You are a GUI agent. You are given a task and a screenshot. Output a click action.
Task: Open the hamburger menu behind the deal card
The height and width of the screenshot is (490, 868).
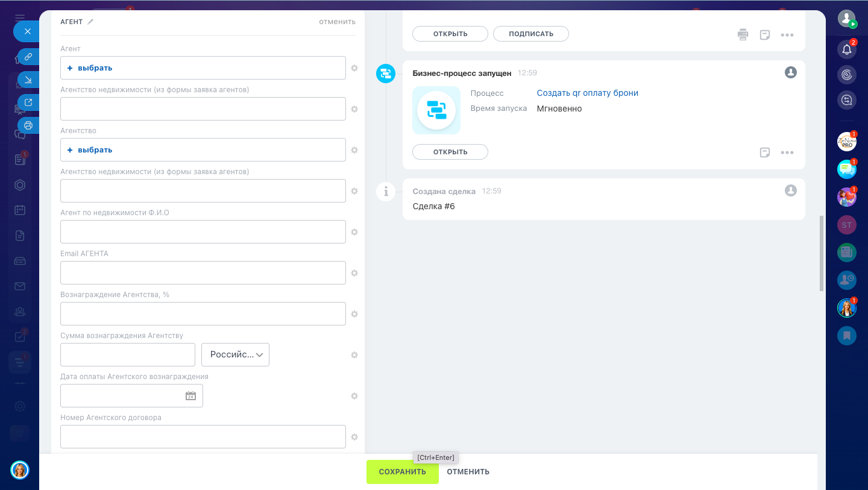(20, 17)
